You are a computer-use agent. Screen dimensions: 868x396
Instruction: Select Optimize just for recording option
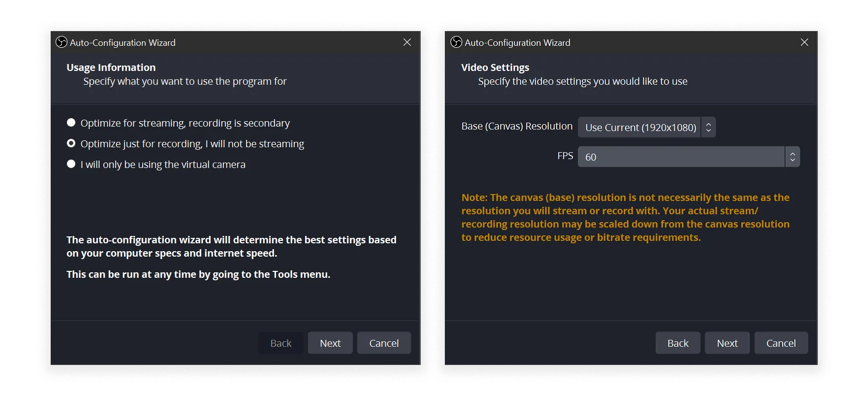pyautogui.click(x=71, y=143)
